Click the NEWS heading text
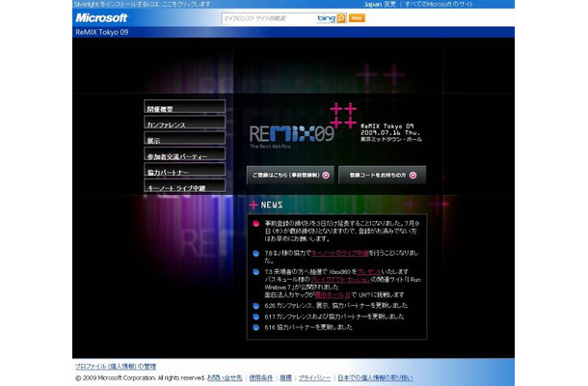The width and height of the screenshot is (588, 386). pos(272,205)
